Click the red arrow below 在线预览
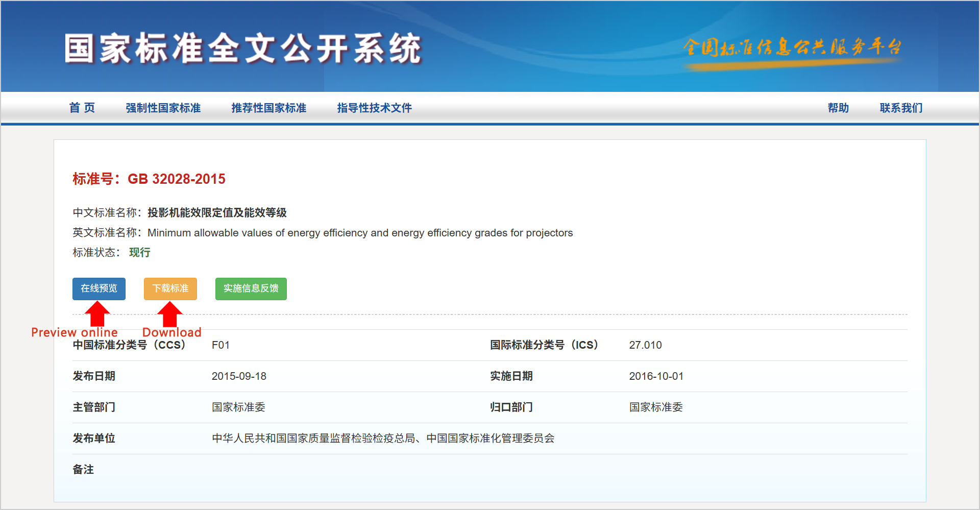Screen dimensions: 980x510 coord(97,313)
